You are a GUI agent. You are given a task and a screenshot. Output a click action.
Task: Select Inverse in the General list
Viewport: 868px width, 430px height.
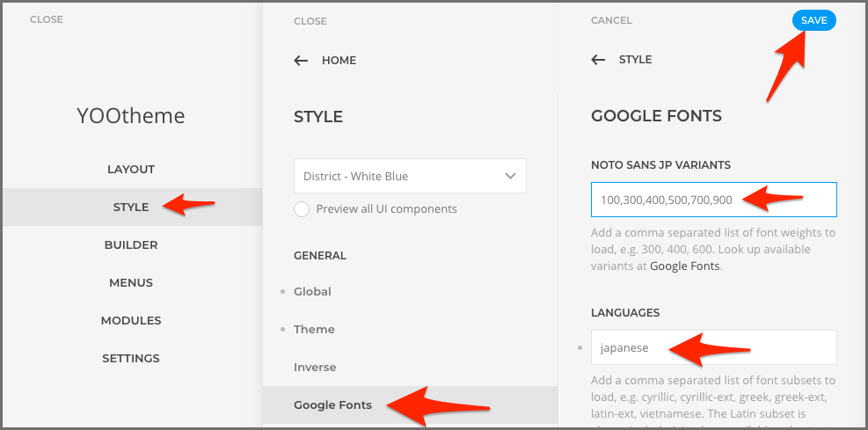(x=315, y=367)
